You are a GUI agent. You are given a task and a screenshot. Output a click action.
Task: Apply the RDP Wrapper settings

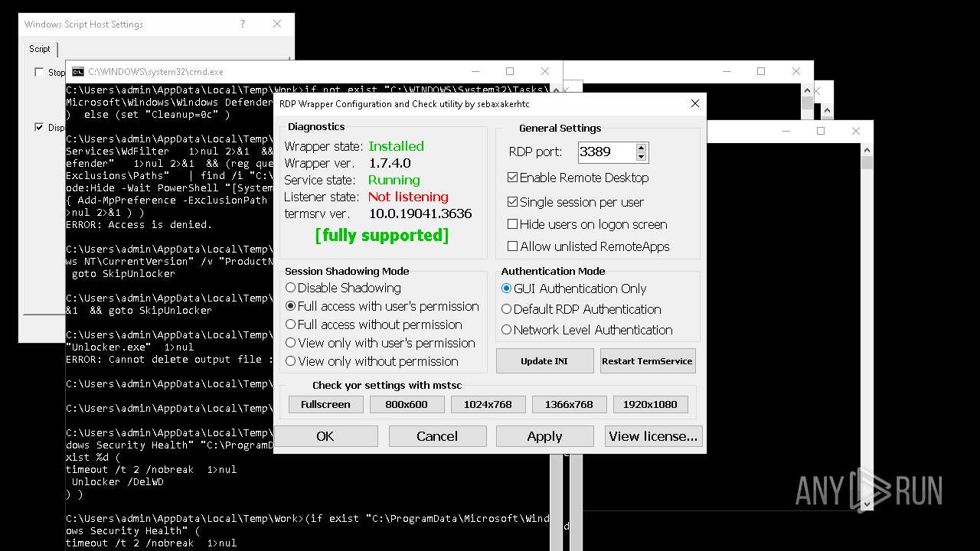click(544, 436)
